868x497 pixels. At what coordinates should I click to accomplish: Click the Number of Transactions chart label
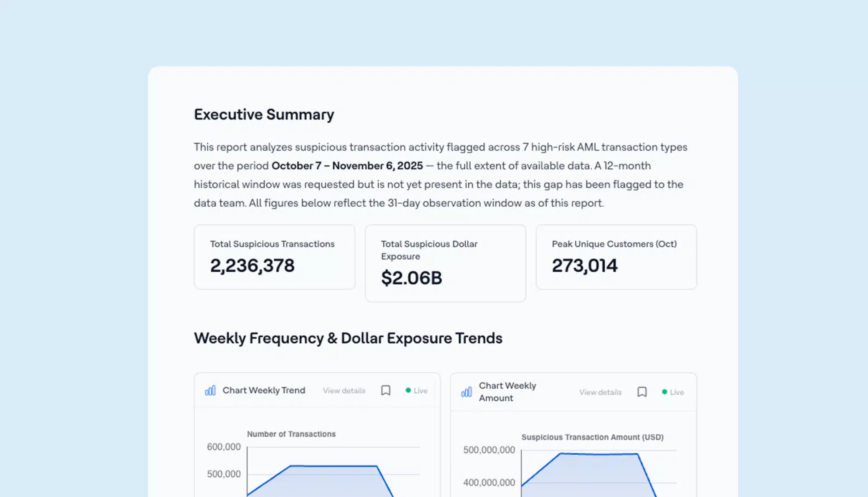click(291, 434)
